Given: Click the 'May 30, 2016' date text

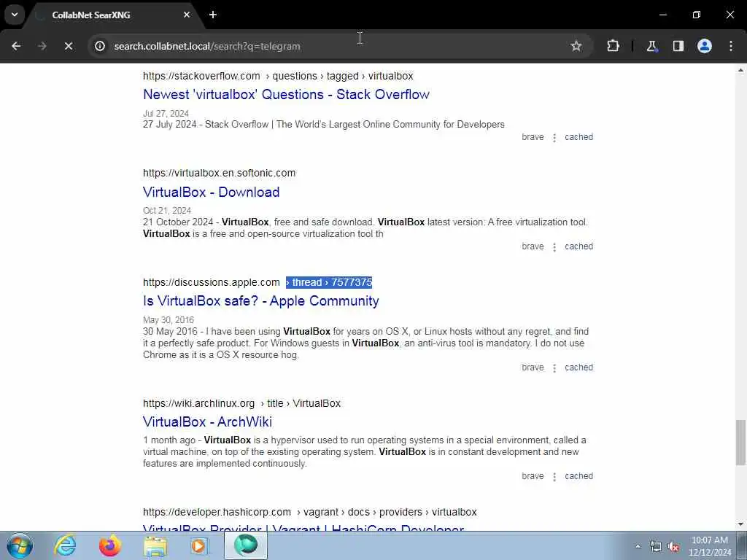Looking at the screenshot, I should point(169,320).
